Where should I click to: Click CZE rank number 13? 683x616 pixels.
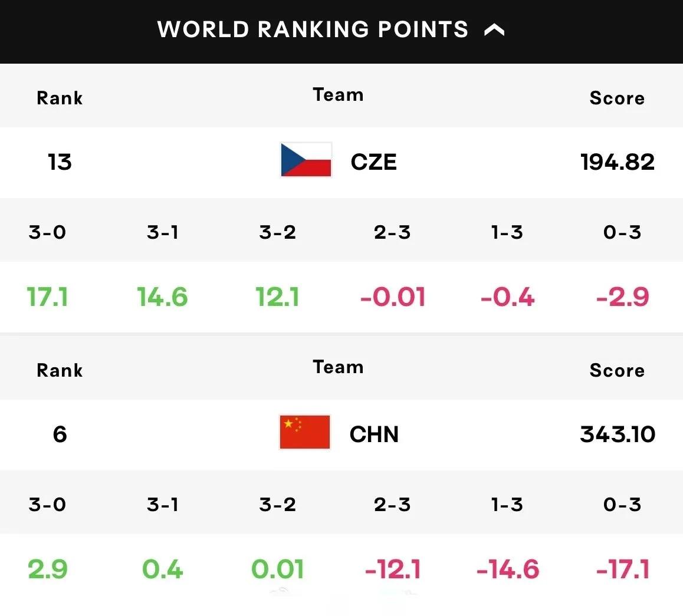(x=60, y=162)
